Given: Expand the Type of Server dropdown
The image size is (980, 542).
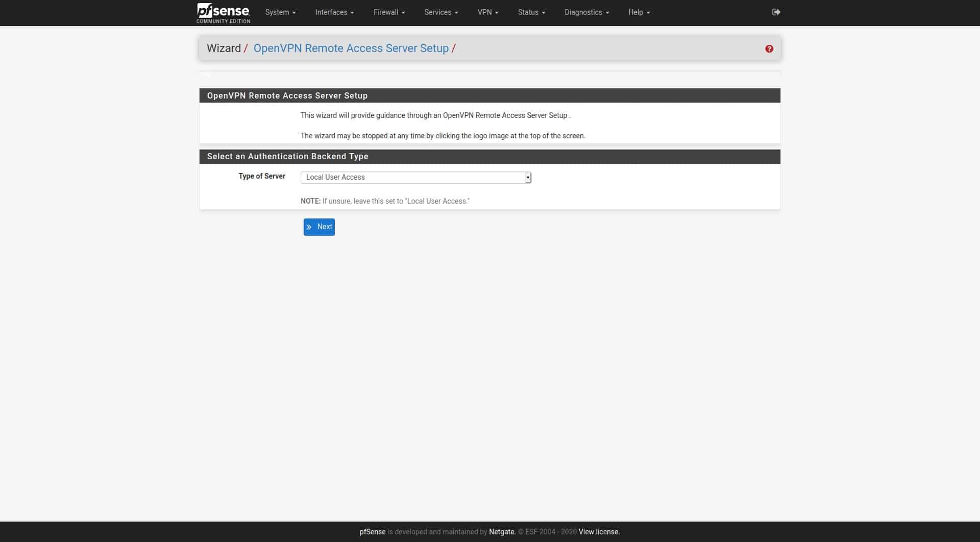Looking at the screenshot, I should pos(416,177).
